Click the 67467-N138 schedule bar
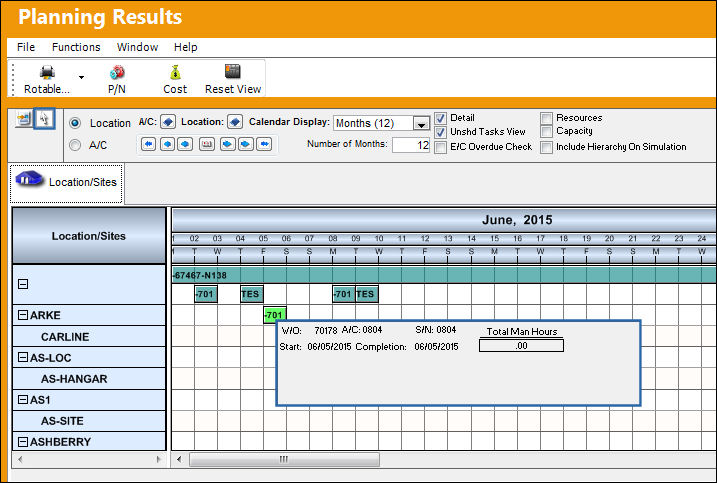Image resolution: width=717 pixels, height=483 pixels. pos(444,275)
